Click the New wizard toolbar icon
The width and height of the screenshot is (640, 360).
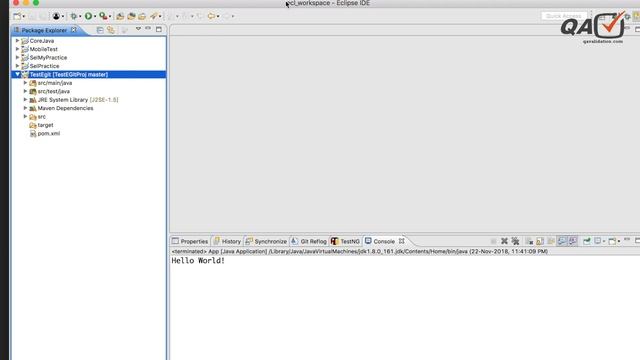(17, 16)
